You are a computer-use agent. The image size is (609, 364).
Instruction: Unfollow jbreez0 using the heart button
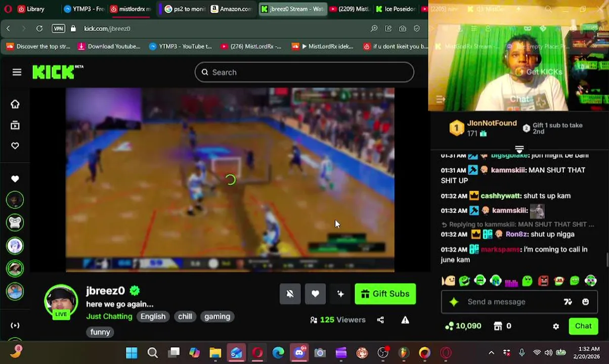coord(315,294)
